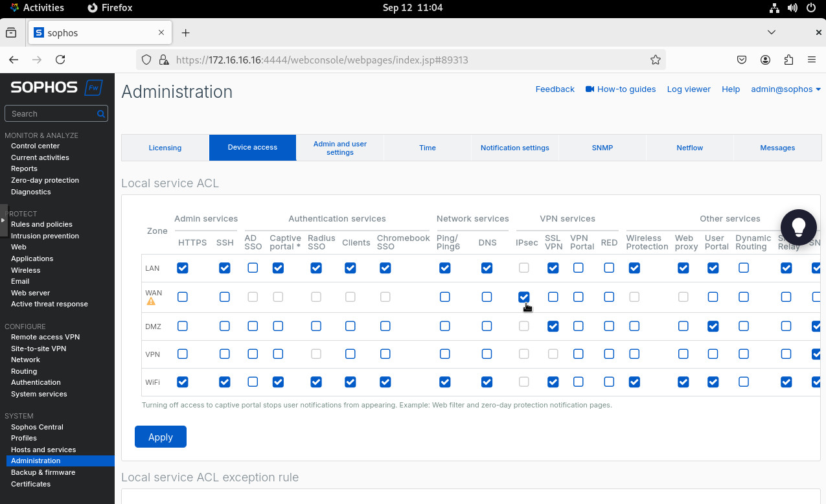The width and height of the screenshot is (826, 504).
Task: Click the Firefox reload page icon
Action: [x=60, y=60]
